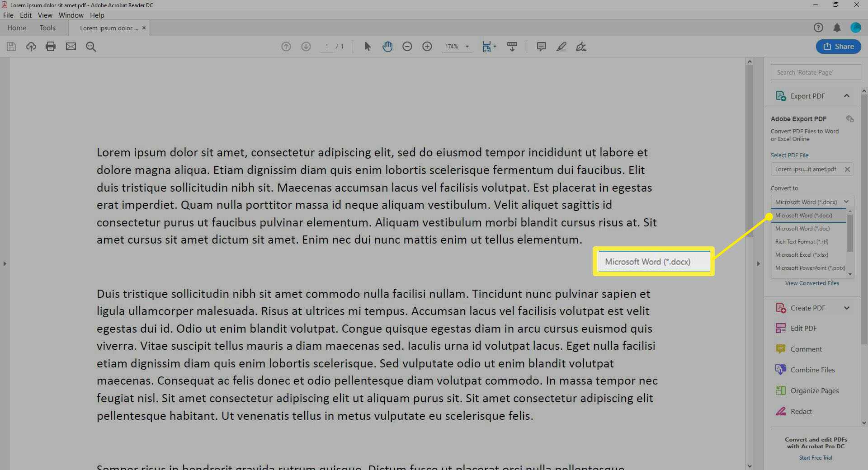Print the document

click(51, 47)
